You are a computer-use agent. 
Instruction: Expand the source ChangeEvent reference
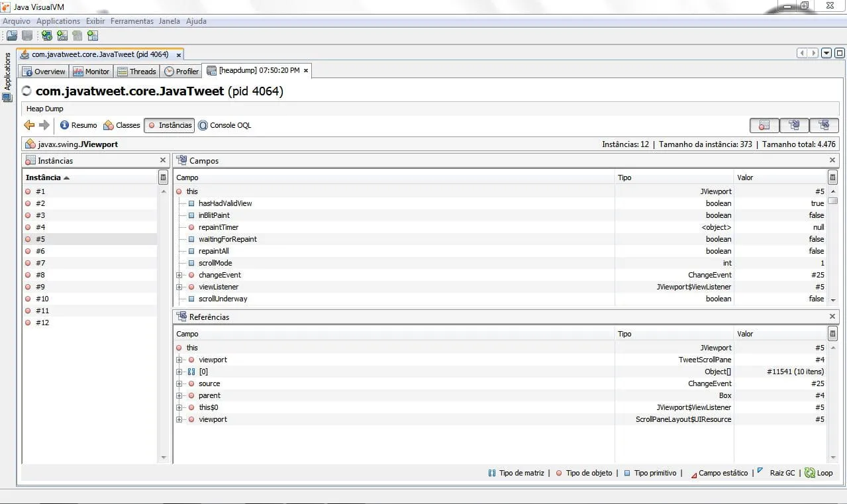pos(179,383)
